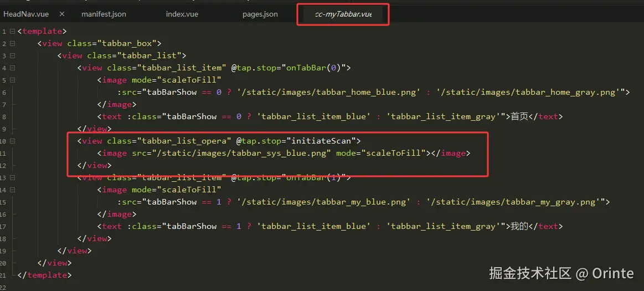The image size is (644, 291).
Task: Click the tabbar_my_blue.png path
Action: click(x=323, y=202)
